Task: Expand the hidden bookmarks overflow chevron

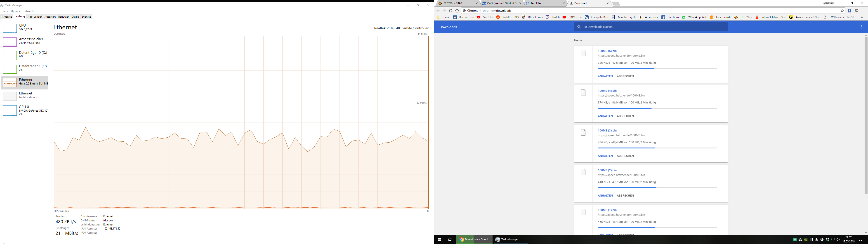Action: (862, 17)
